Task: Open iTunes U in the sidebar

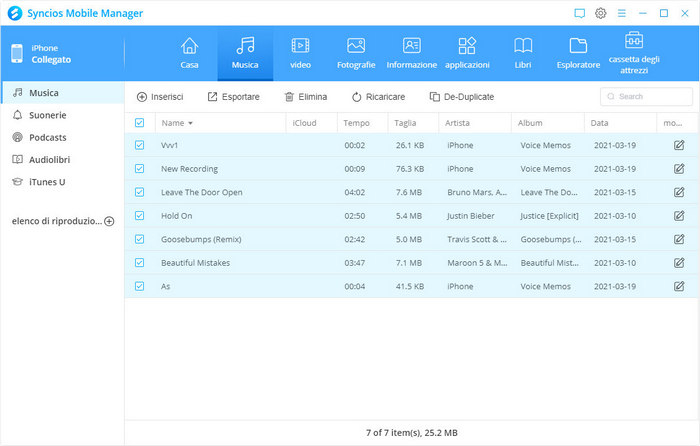Action: click(x=62, y=182)
